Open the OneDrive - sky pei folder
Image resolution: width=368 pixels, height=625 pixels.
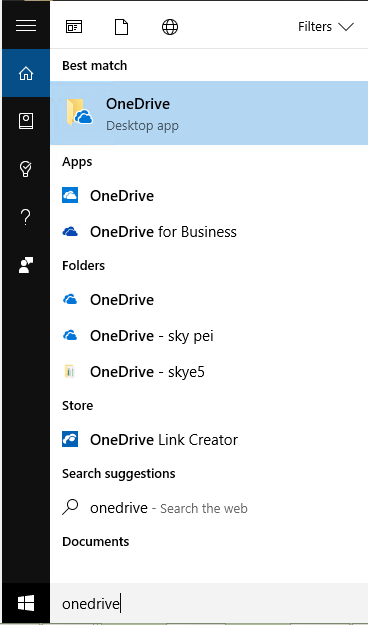coord(209,336)
